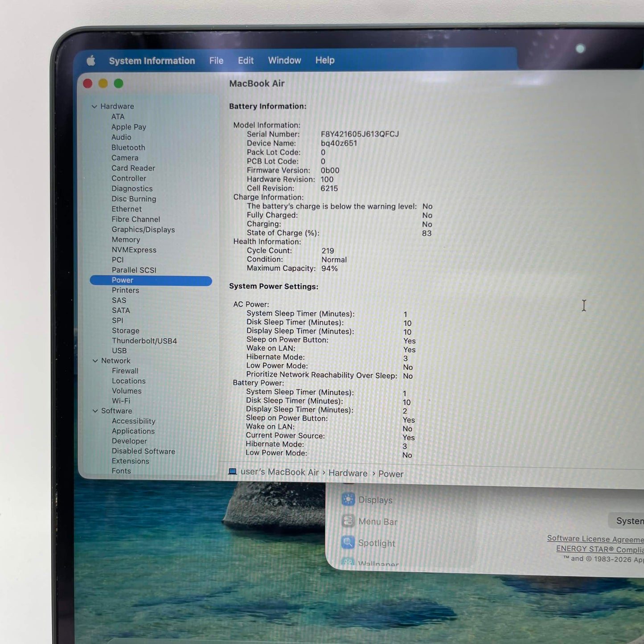Select Apple Pay in the sidebar
644x644 pixels.
(129, 127)
